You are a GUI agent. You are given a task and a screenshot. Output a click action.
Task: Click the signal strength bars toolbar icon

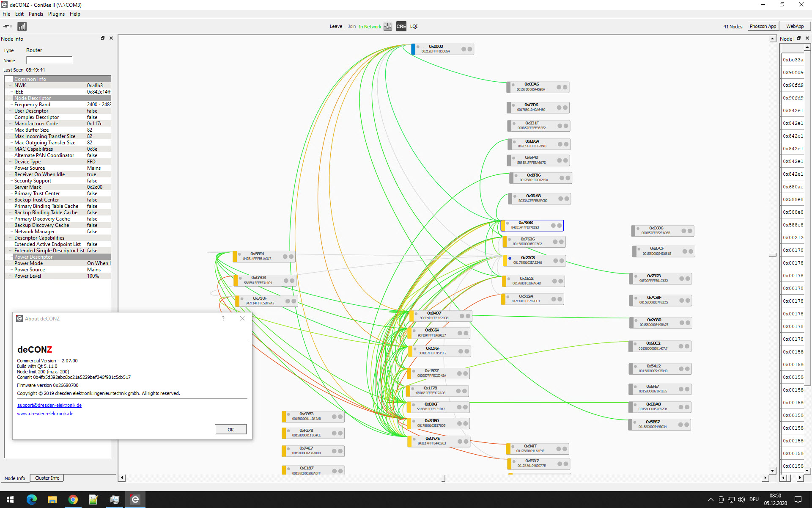(x=22, y=26)
